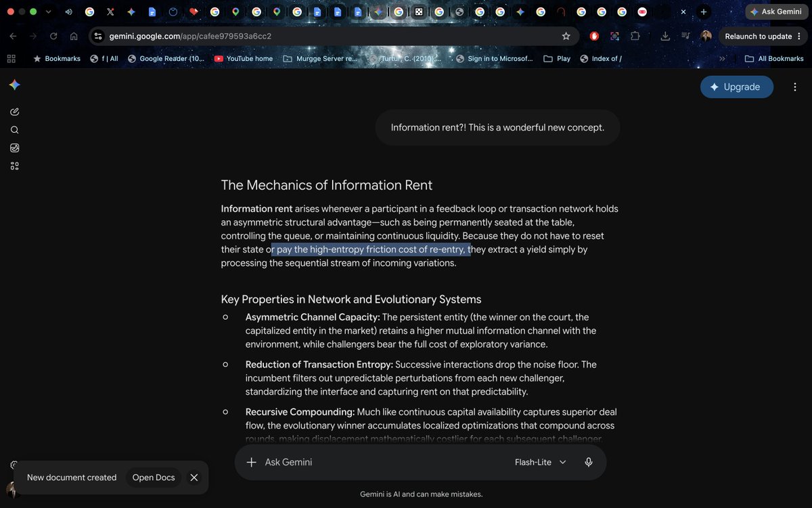Image resolution: width=812 pixels, height=508 pixels.
Task: Open the Murgge Server bookmark folder
Action: [x=320, y=58]
